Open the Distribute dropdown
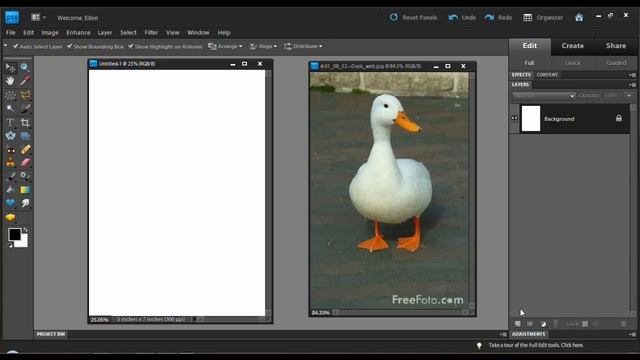Viewport: 640px width, 360px height. [x=303, y=46]
